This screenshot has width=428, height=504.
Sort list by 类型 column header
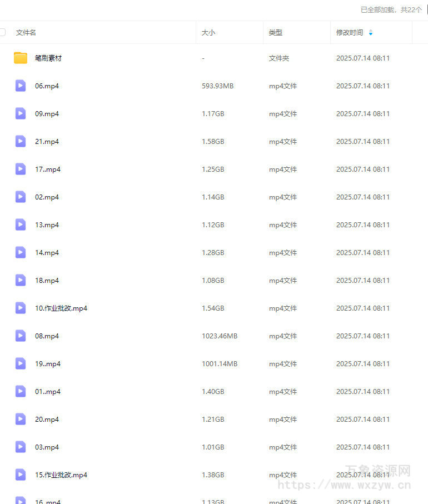pos(275,33)
